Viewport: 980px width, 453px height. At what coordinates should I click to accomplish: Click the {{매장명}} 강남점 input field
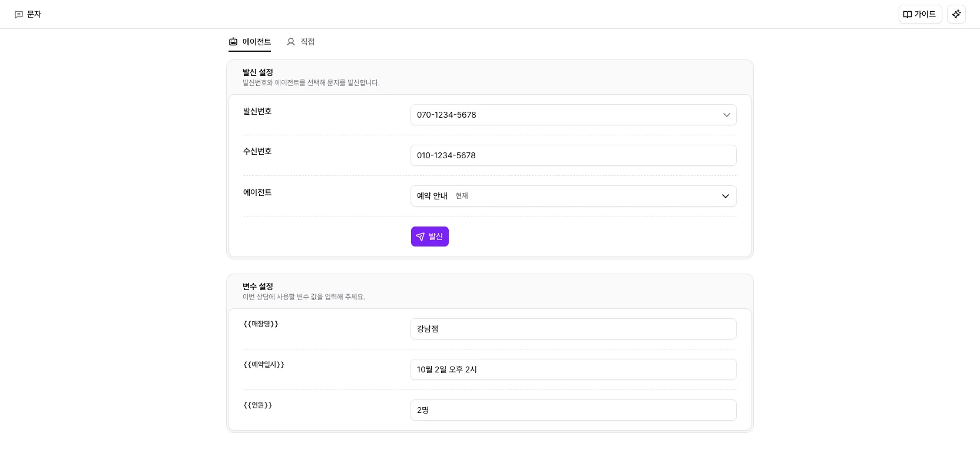click(x=574, y=329)
